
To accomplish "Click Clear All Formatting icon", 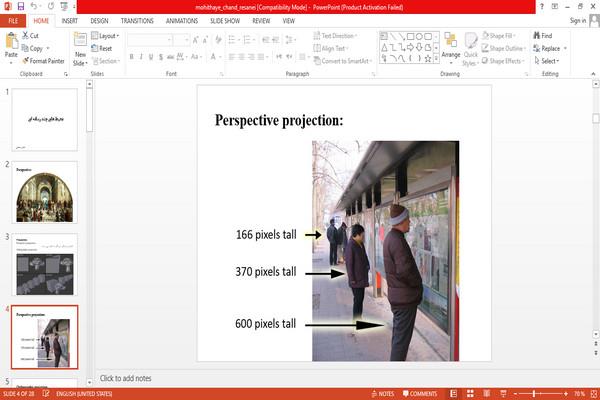I will [218, 40].
